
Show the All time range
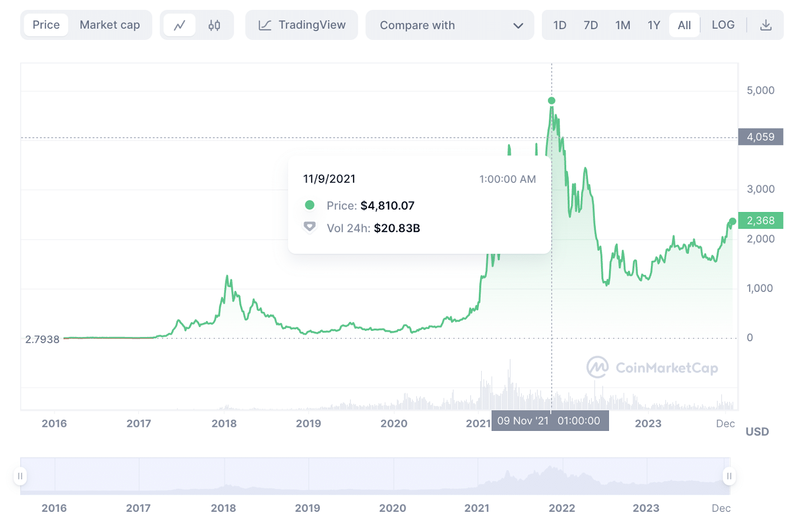coord(684,25)
